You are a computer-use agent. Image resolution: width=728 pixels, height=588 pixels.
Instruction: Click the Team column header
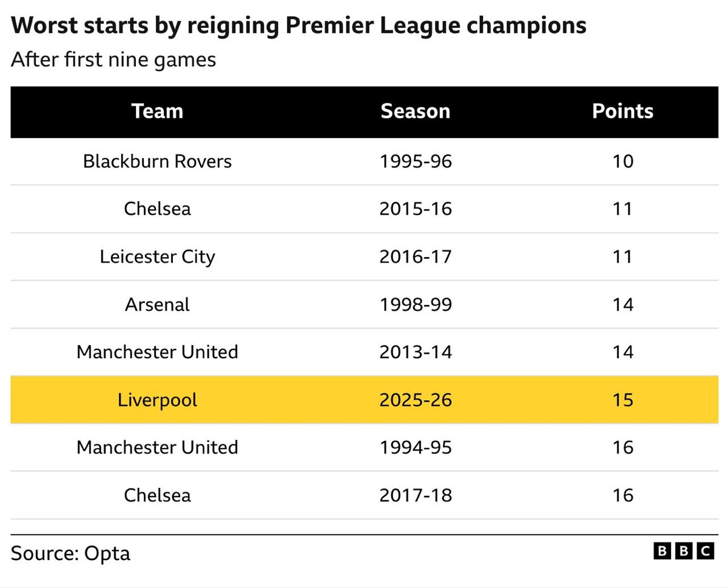pos(157,112)
